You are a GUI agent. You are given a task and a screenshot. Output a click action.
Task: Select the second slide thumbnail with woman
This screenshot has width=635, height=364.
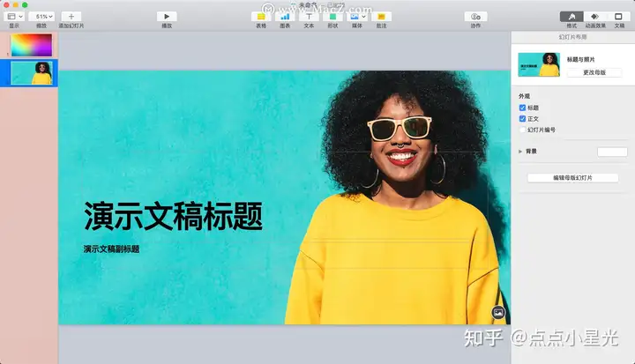point(31,73)
